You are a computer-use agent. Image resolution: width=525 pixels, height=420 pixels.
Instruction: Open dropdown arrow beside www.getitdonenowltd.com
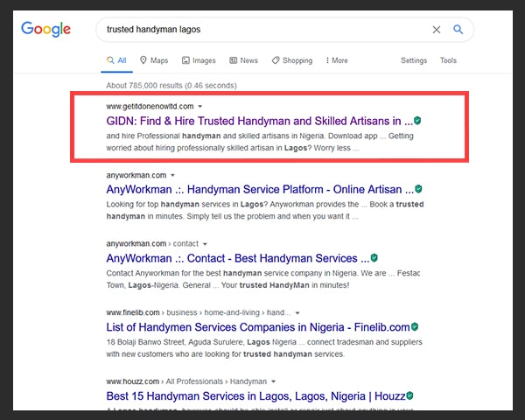(x=200, y=107)
